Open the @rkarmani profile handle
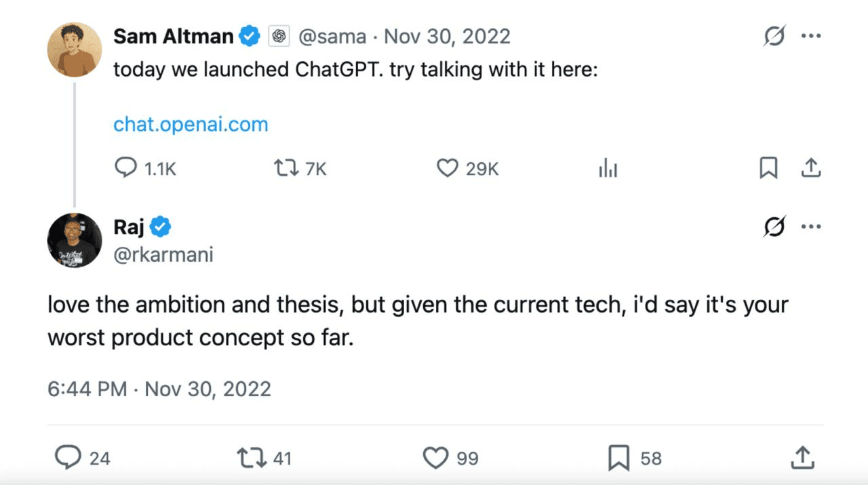 163,254
